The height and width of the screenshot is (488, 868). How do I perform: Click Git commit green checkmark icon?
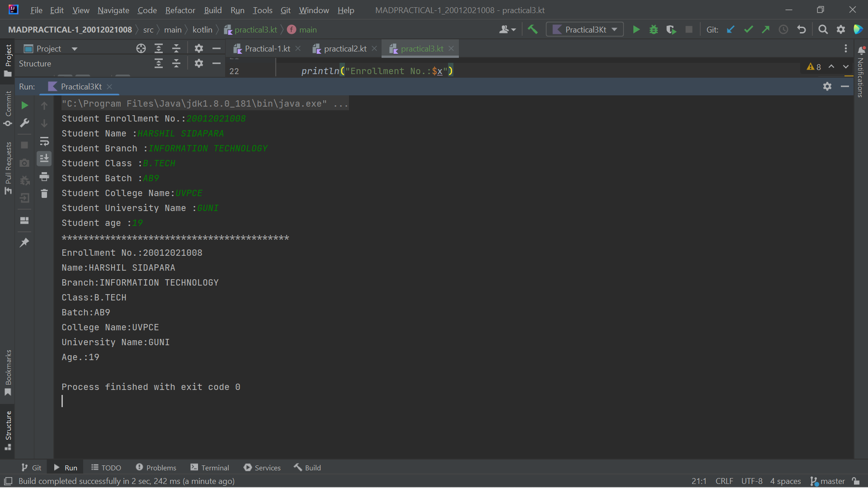[748, 30]
